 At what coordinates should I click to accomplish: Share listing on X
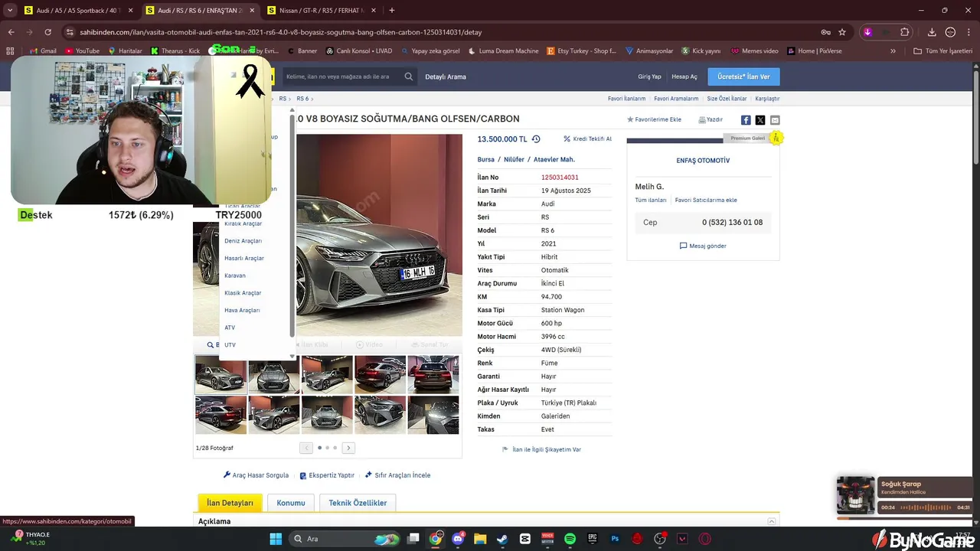coord(760,120)
